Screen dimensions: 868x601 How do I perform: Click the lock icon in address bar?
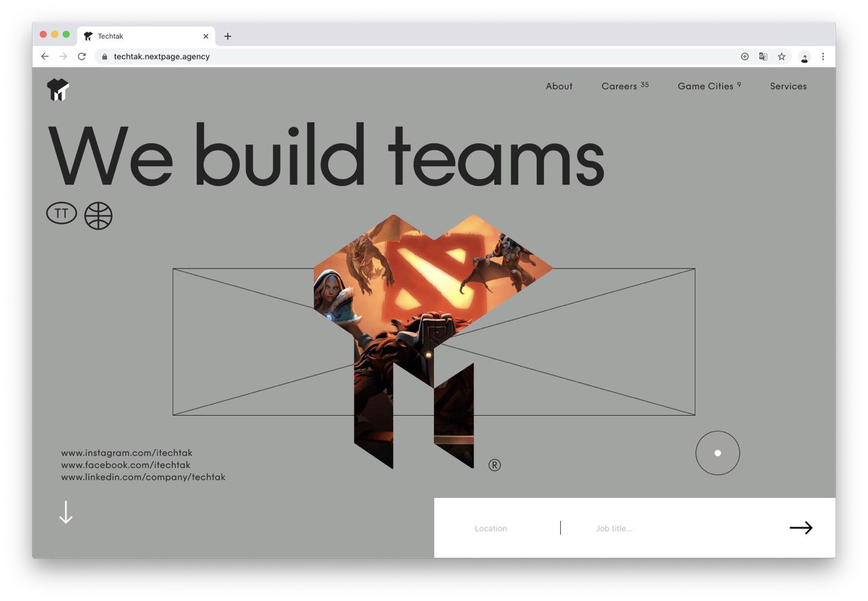click(x=104, y=57)
